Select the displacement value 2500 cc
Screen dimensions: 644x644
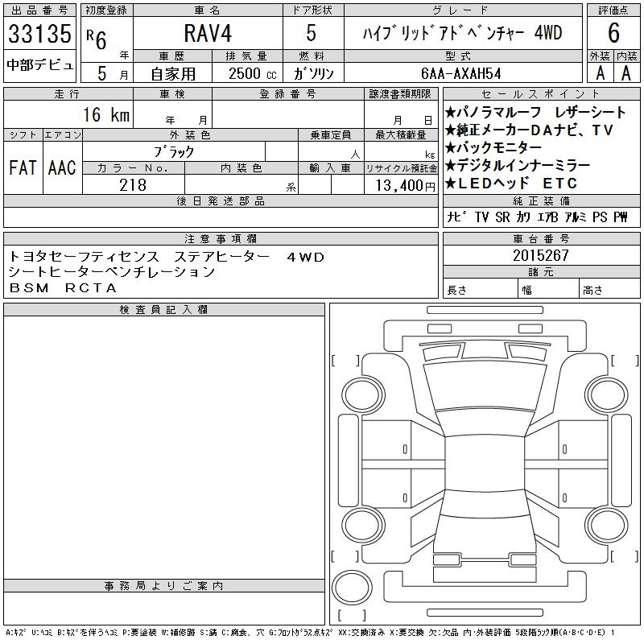[252, 74]
